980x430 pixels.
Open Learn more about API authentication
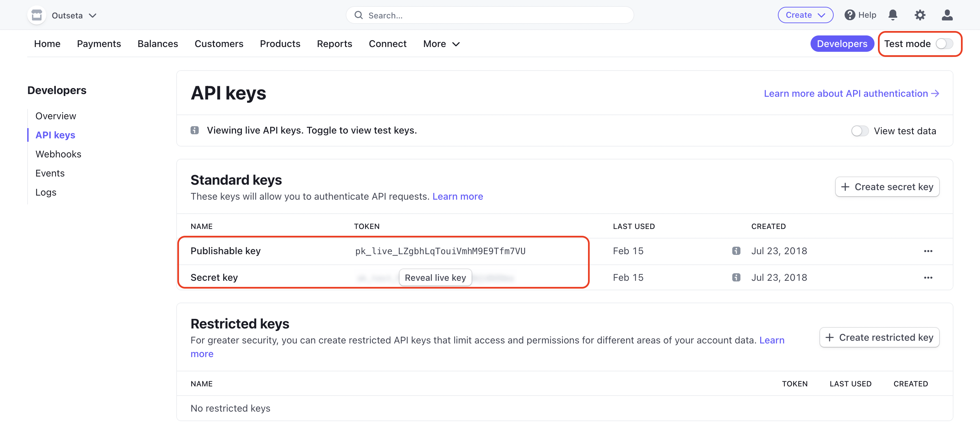click(x=852, y=93)
